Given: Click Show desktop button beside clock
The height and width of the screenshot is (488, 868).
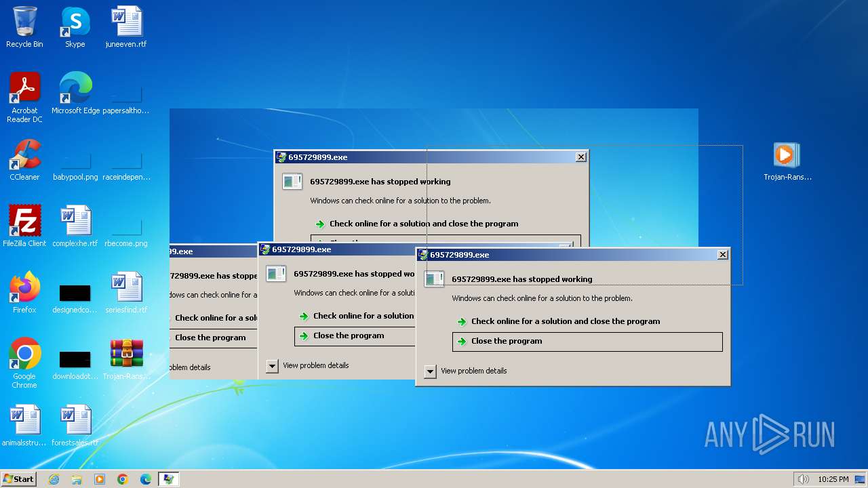Looking at the screenshot, I should point(860,479).
